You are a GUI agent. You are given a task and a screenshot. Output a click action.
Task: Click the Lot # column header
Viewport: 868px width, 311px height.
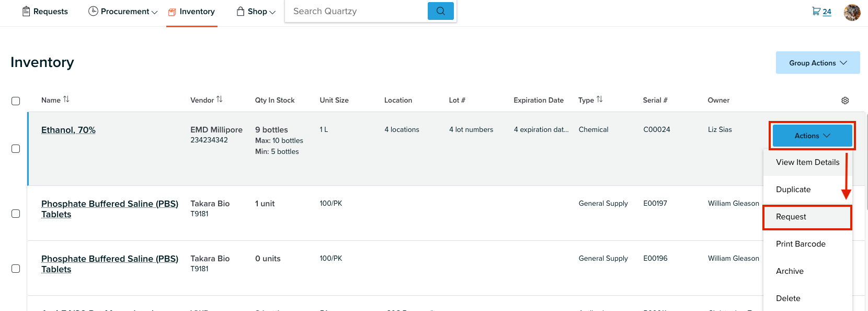[457, 100]
